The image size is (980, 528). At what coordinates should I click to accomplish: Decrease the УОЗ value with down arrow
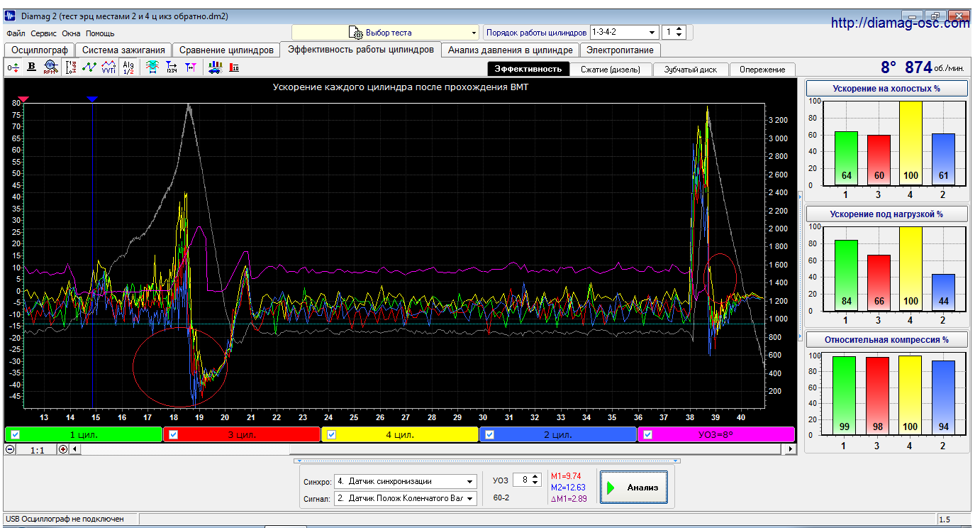535,483
